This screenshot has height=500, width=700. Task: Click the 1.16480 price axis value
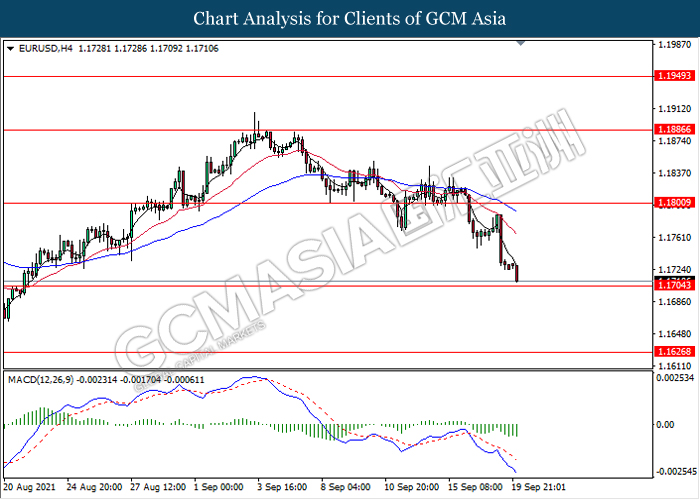675,334
